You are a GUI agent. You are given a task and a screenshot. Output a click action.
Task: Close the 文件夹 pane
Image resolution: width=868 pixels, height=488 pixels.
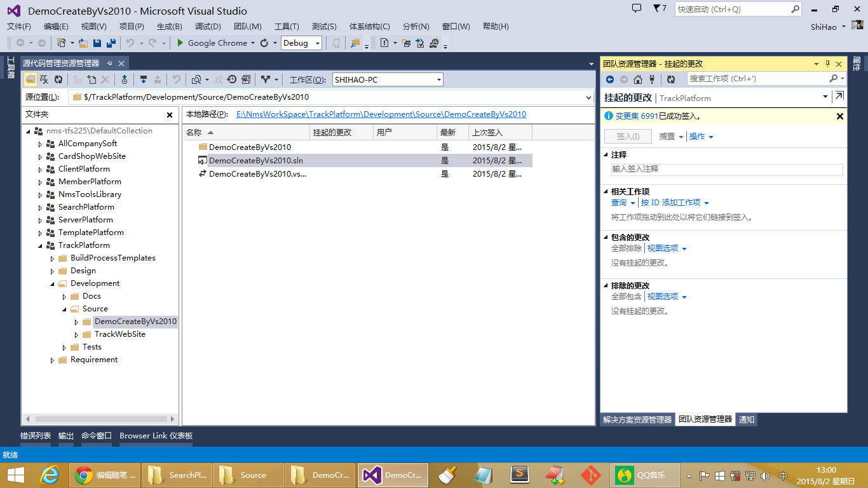(170, 115)
